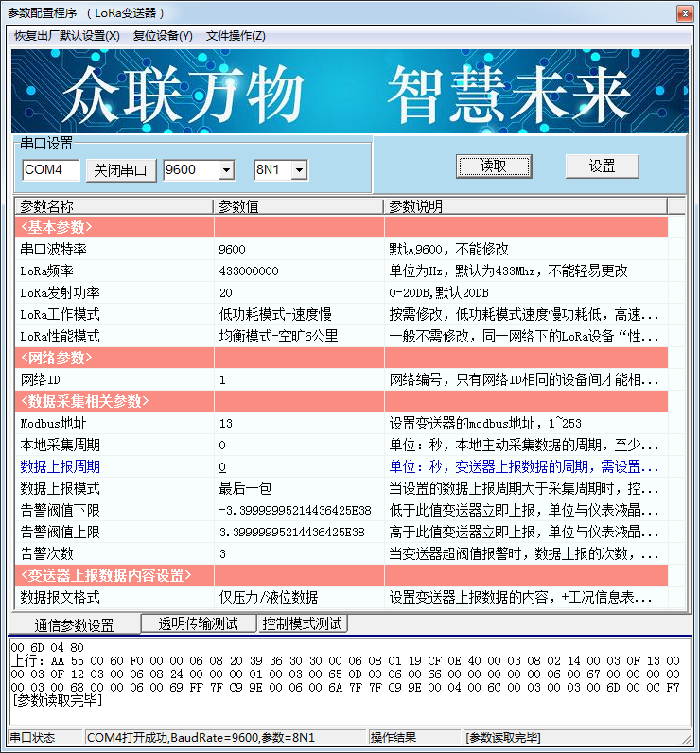Select the 本地采集周期 row
The image size is (700, 753).
[341, 445]
